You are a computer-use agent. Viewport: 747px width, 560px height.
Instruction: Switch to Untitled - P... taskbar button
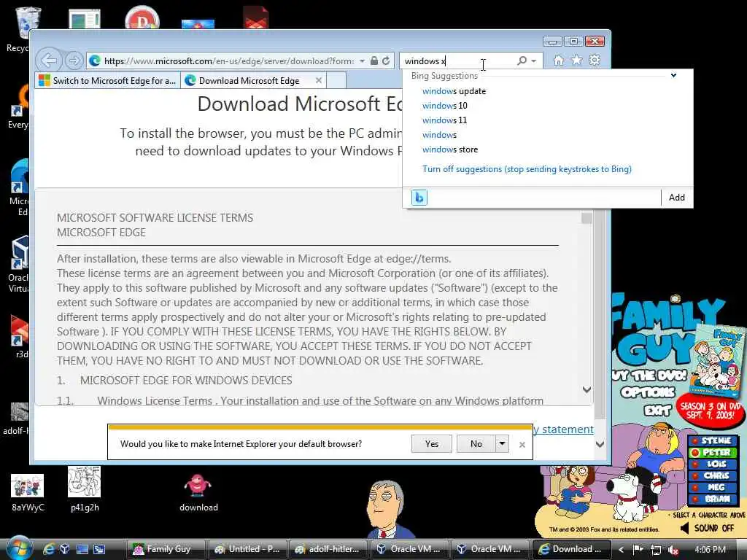[x=248, y=549]
